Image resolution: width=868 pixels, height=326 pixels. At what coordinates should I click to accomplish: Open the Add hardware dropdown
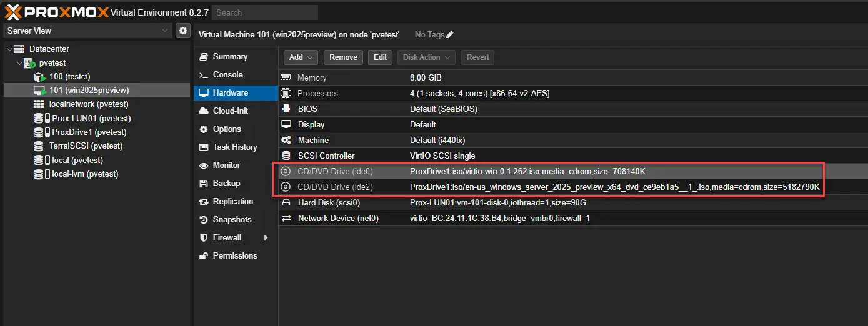coord(301,57)
